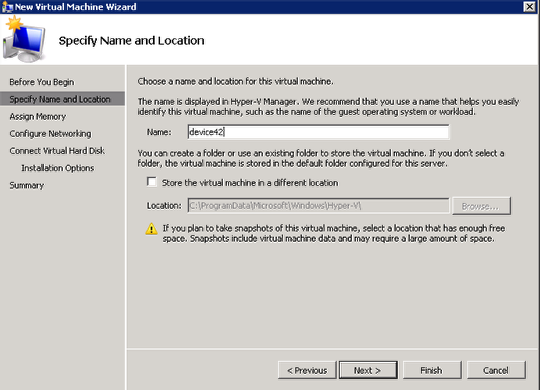Go back with the Previous button

(x=307, y=370)
